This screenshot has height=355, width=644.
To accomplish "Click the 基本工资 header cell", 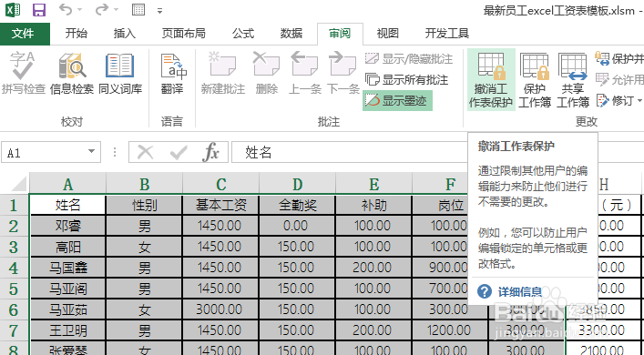I will pos(221,205).
